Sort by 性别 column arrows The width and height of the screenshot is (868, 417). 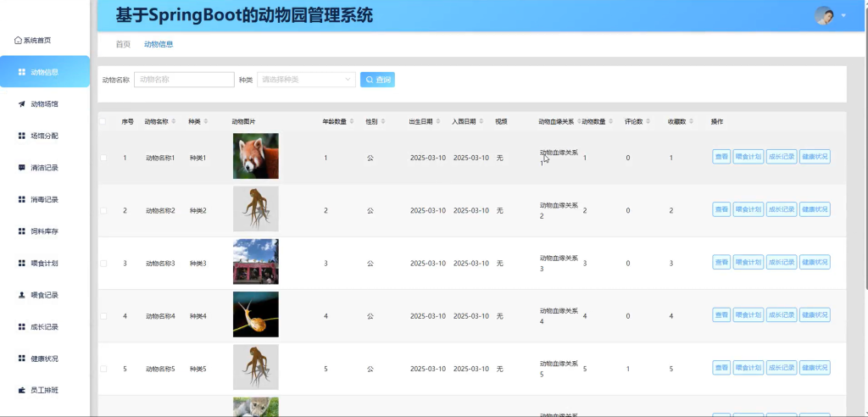[x=382, y=121]
